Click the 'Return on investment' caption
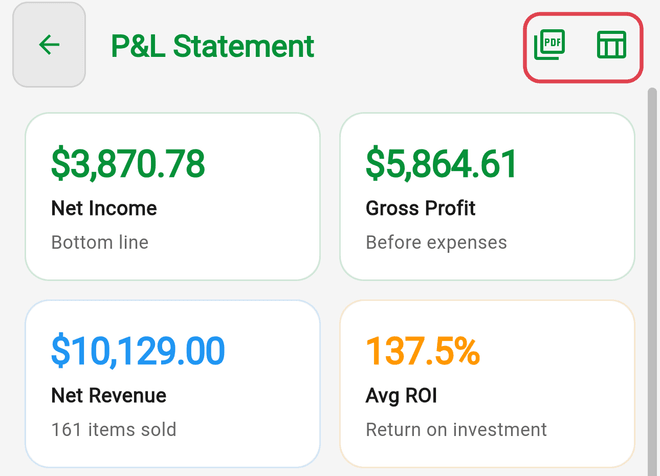The height and width of the screenshot is (476, 660). pos(456,430)
